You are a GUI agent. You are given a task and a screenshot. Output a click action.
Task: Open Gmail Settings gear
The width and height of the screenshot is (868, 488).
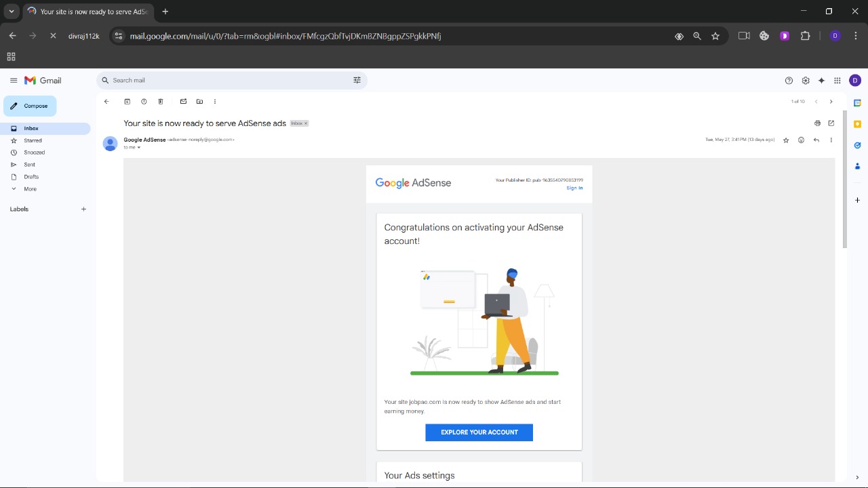[x=806, y=81]
